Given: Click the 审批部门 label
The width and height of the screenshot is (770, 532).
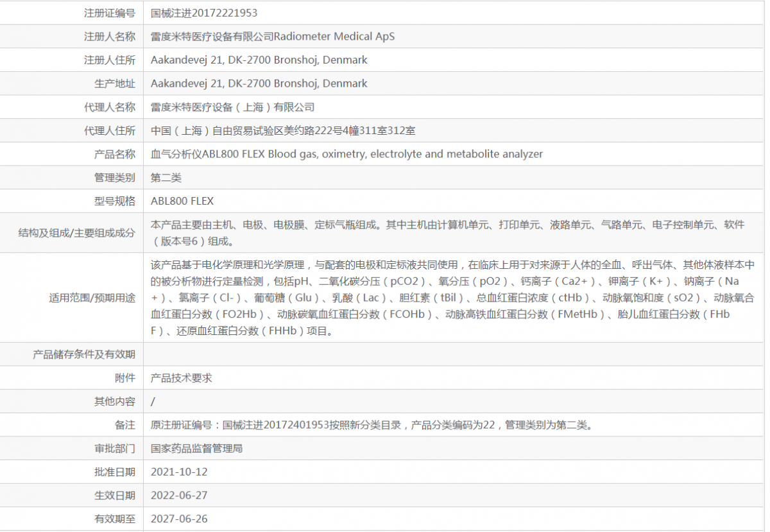Looking at the screenshot, I should click(x=115, y=449).
